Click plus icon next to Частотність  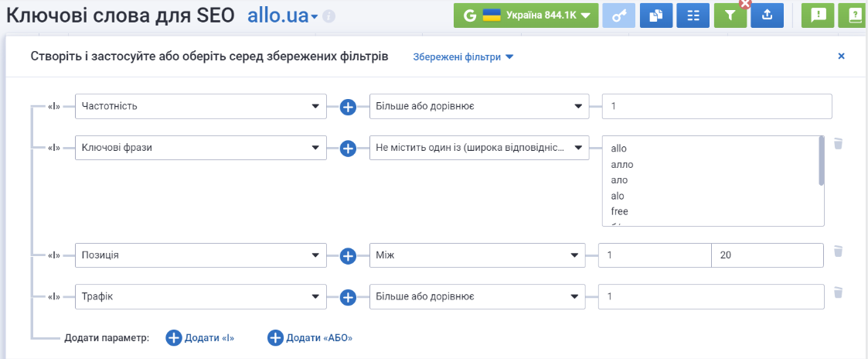pos(348,107)
